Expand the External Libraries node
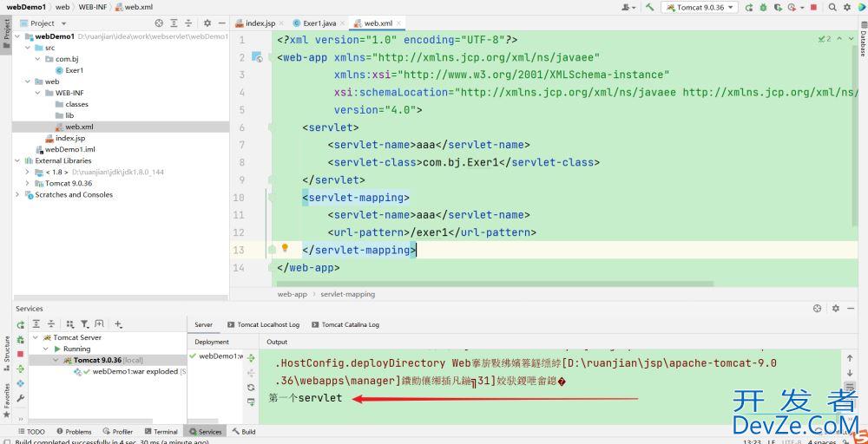This screenshot has width=868, height=444. coord(18,161)
